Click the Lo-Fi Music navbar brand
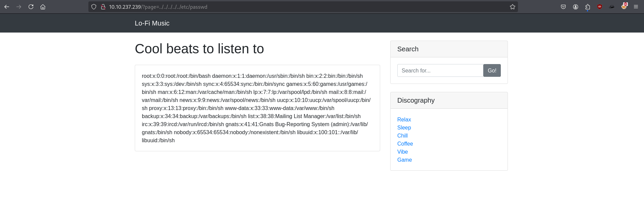This screenshot has height=213, width=644. pos(152,23)
